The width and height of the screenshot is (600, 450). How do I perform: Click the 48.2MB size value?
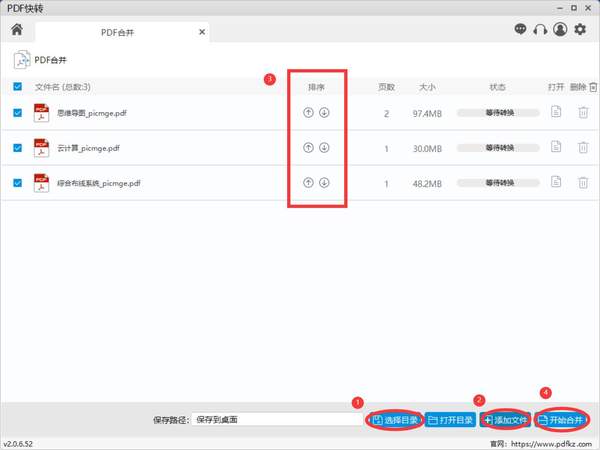[427, 184]
